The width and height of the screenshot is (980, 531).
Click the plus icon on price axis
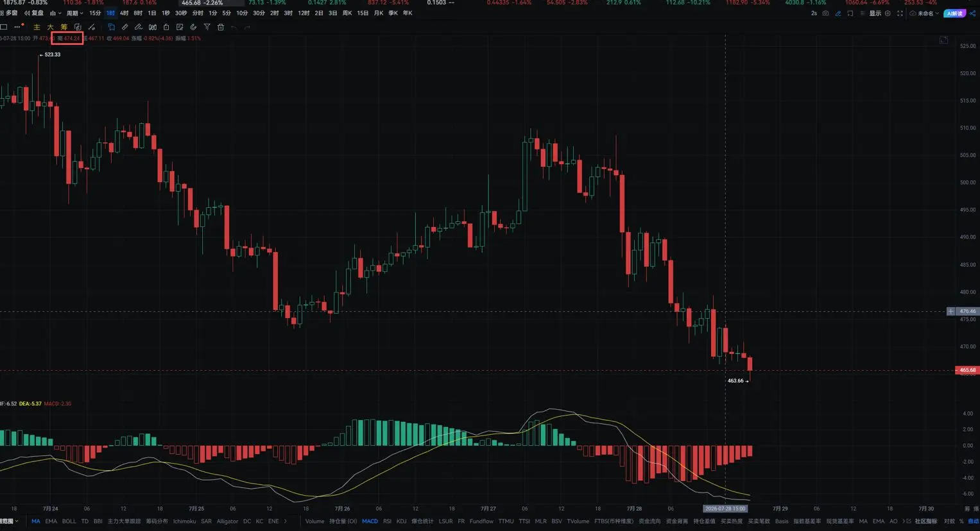click(950, 311)
